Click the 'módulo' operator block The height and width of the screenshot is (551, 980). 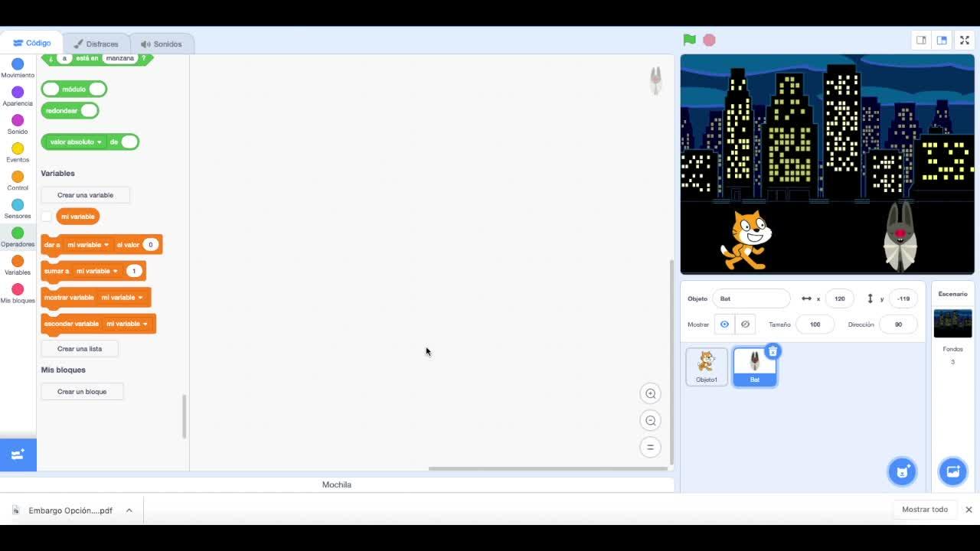[x=74, y=90]
